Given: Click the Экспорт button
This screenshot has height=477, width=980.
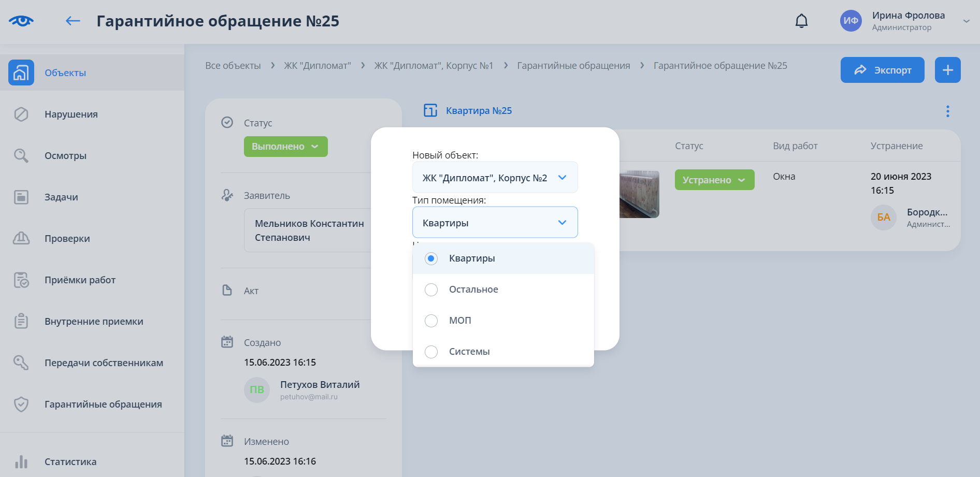Looking at the screenshot, I should click(x=882, y=70).
